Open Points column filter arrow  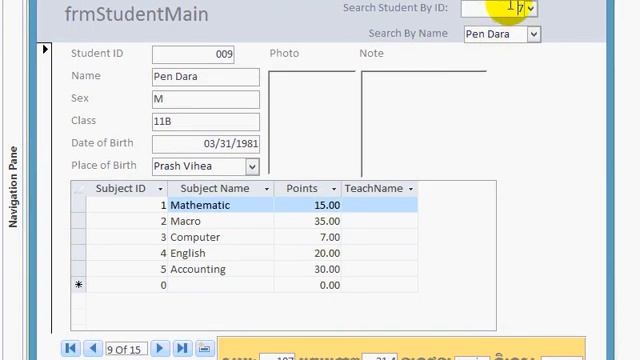pyautogui.click(x=333, y=189)
